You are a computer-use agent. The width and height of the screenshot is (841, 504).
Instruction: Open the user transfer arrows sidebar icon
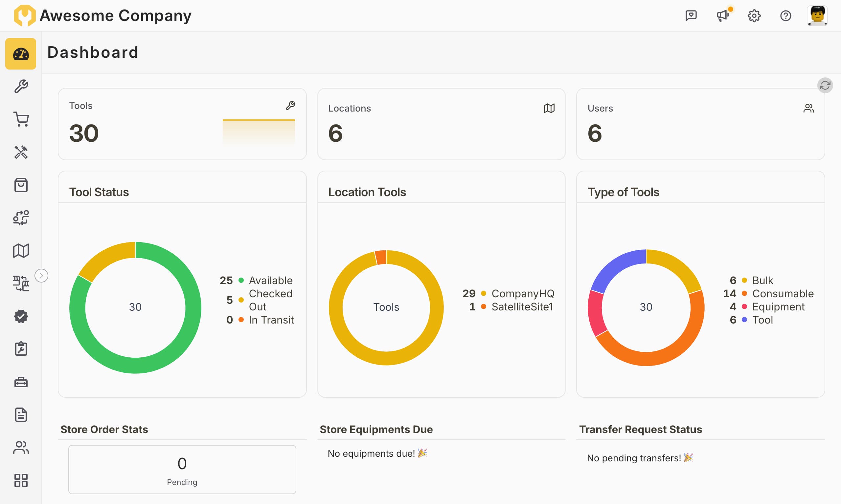(x=21, y=218)
